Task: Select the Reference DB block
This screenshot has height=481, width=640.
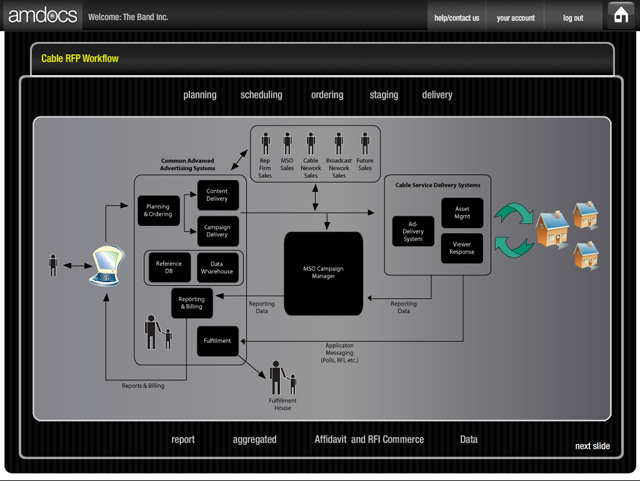Action: click(169, 267)
